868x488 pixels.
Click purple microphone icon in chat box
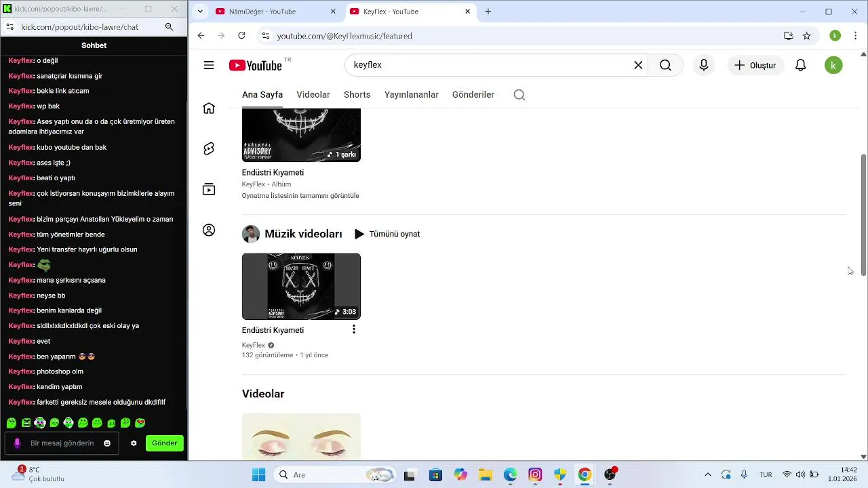click(x=17, y=443)
